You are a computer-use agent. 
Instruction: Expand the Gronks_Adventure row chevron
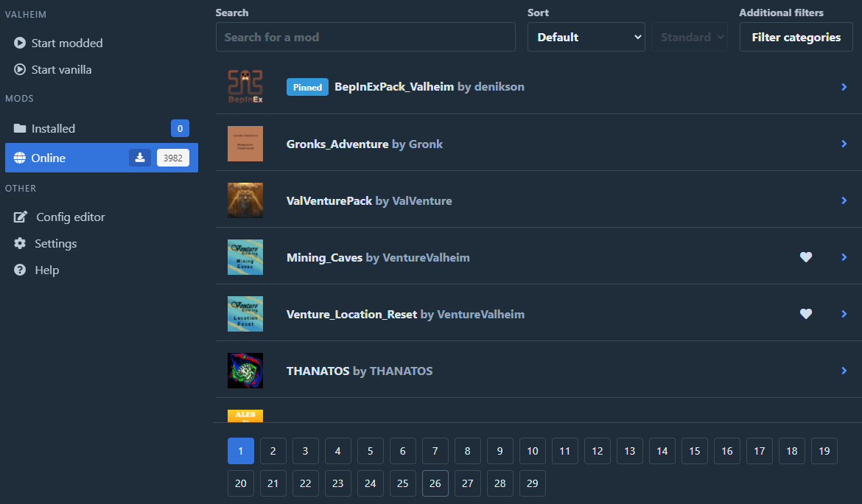point(844,144)
